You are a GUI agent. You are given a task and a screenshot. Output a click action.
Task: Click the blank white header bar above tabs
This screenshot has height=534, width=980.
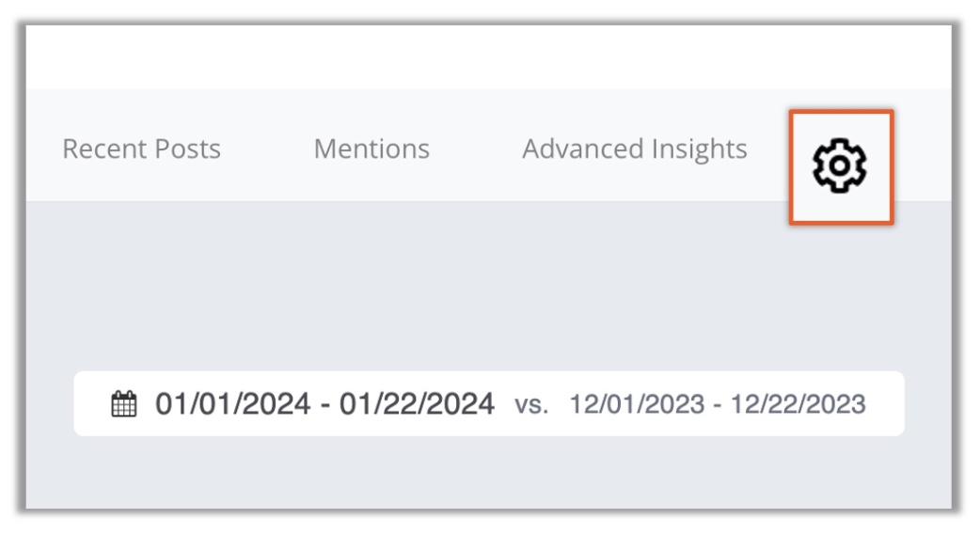489,56
